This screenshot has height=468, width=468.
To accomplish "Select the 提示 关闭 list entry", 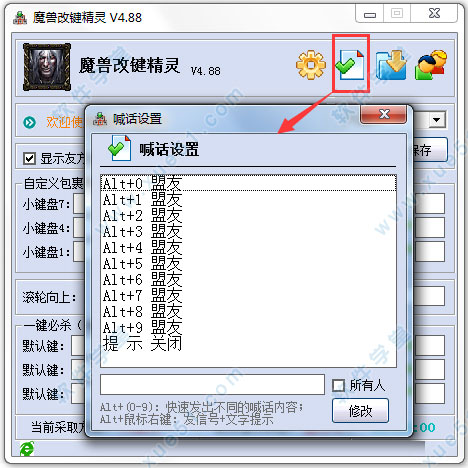I will (x=248, y=343).
